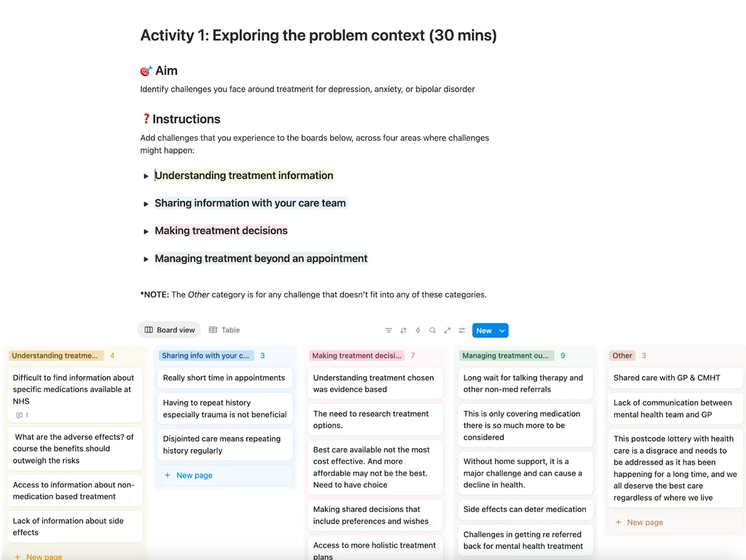
Task: Click the Other column header label
Action: 622,355
